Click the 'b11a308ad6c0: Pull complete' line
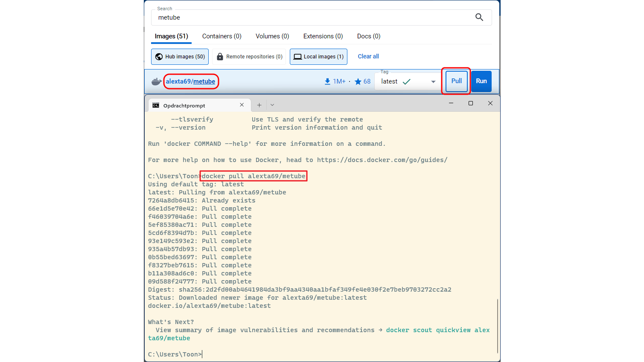 200,273
